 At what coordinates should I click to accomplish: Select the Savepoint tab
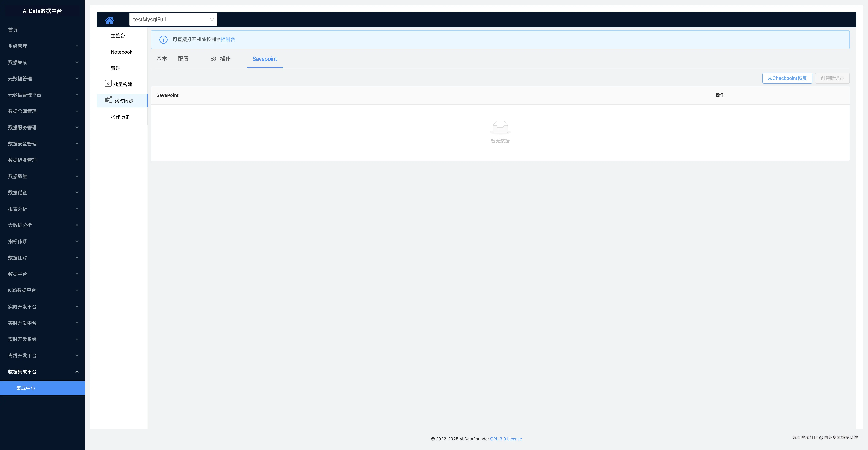pos(265,59)
